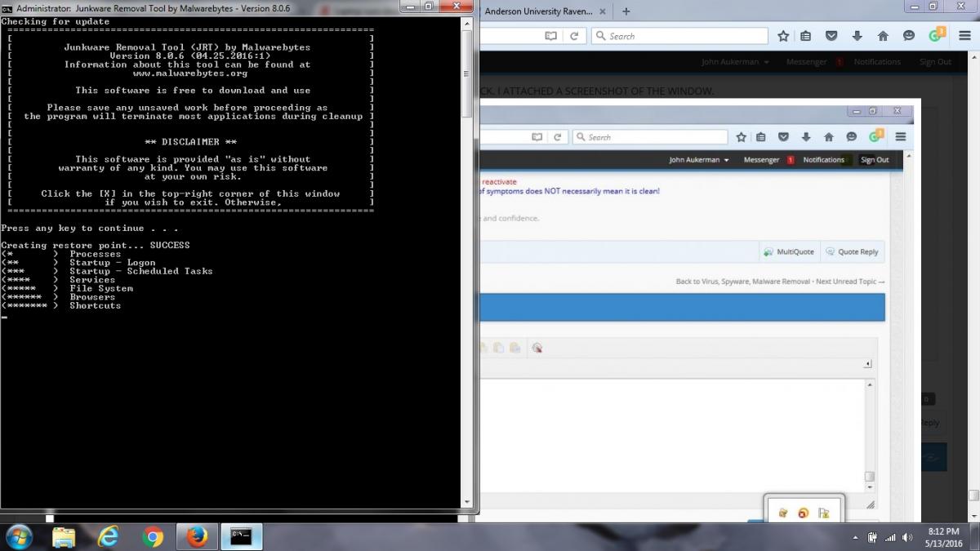Click the reader view icon in Firefox's address bar
The width and height of the screenshot is (980, 551).
pos(551,36)
